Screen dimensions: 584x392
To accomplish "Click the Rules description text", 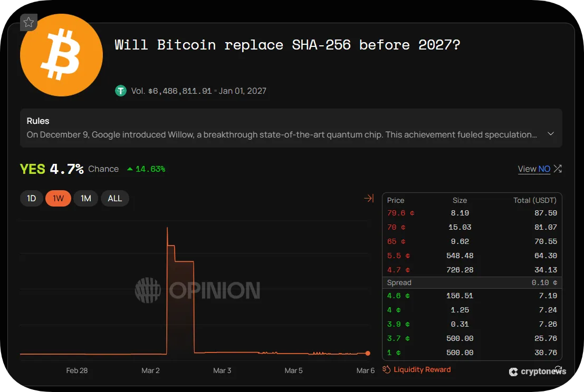I will 282,135.
